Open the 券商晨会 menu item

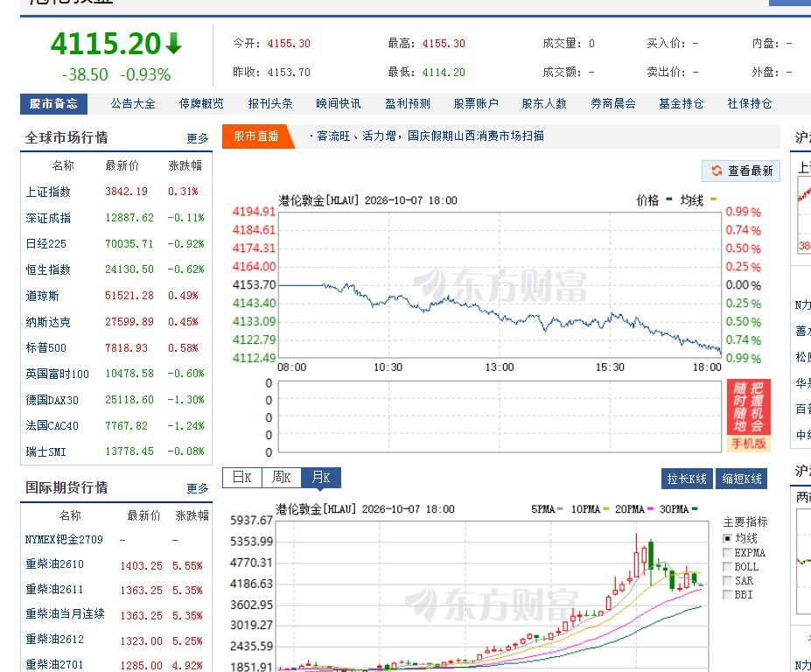click(x=613, y=104)
